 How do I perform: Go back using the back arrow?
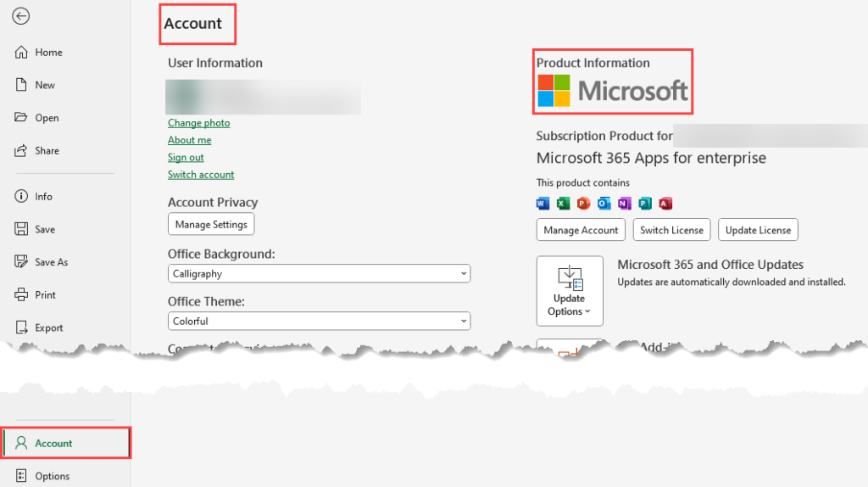coord(21,16)
